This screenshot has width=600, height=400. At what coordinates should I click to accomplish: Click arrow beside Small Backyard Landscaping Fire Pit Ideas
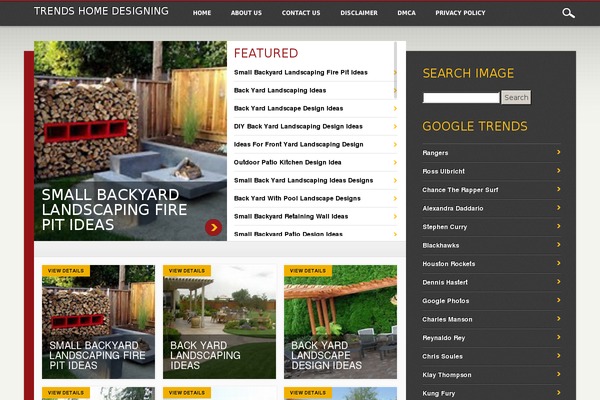(x=395, y=72)
